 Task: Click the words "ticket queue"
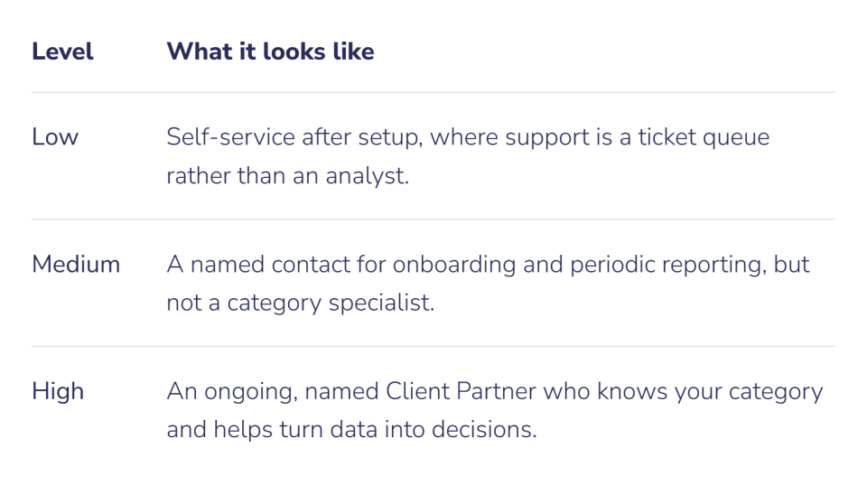[704, 136]
